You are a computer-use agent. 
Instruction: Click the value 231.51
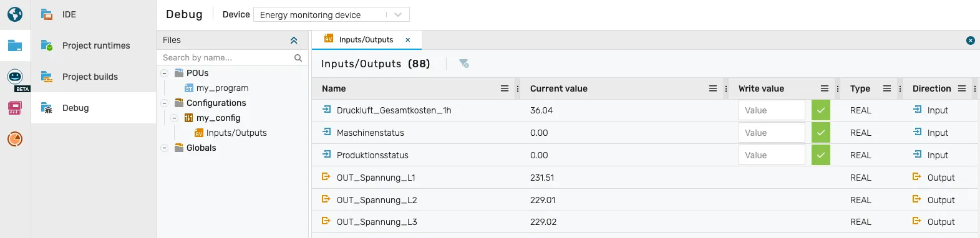click(x=542, y=178)
